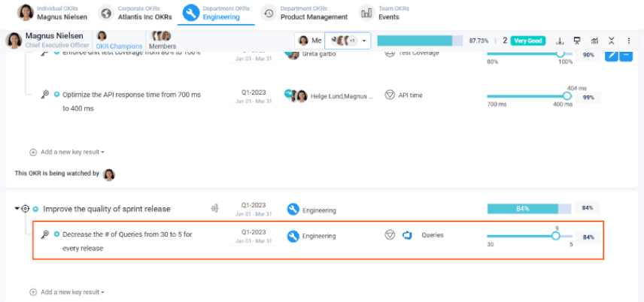
Task: Expand the members filter dropdown arrow
Action: click(364, 41)
